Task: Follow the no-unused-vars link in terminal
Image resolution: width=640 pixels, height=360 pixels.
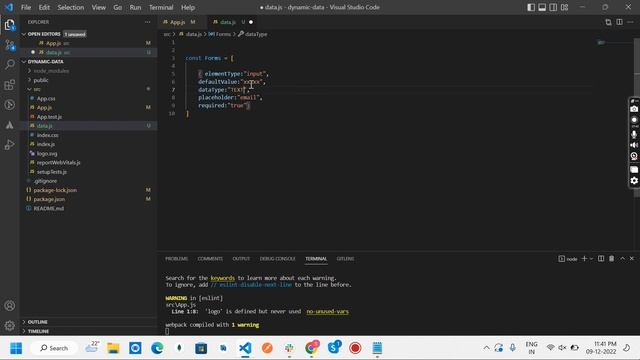Action: coord(327,311)
